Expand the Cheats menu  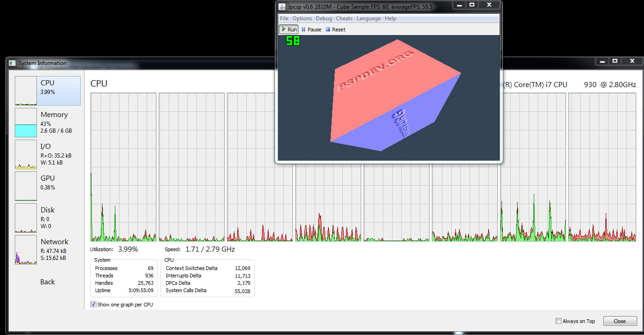pyautogui.click(x=344, y=18)
